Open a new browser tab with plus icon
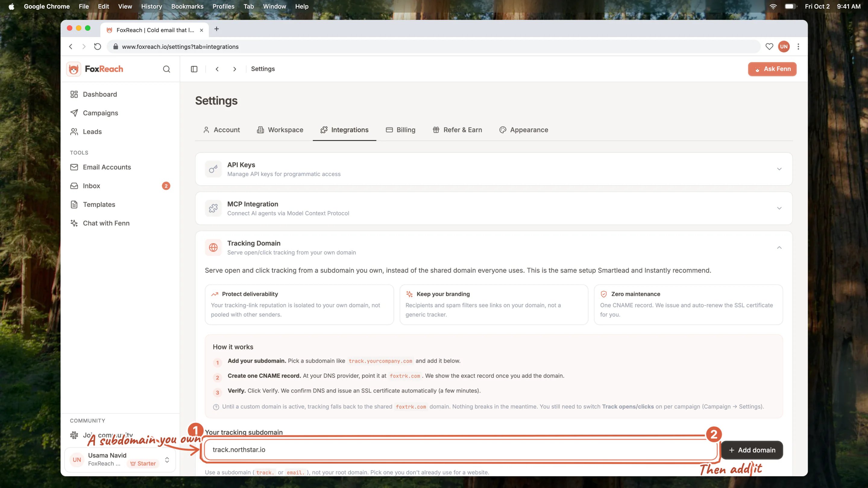Screen dimensions: 868x488 pos(217,29)
